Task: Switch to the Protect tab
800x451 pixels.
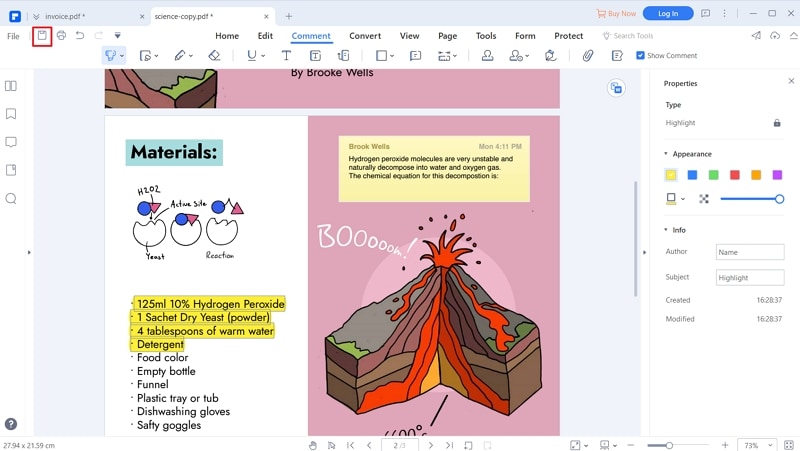Action: click(x=568, y=36)
